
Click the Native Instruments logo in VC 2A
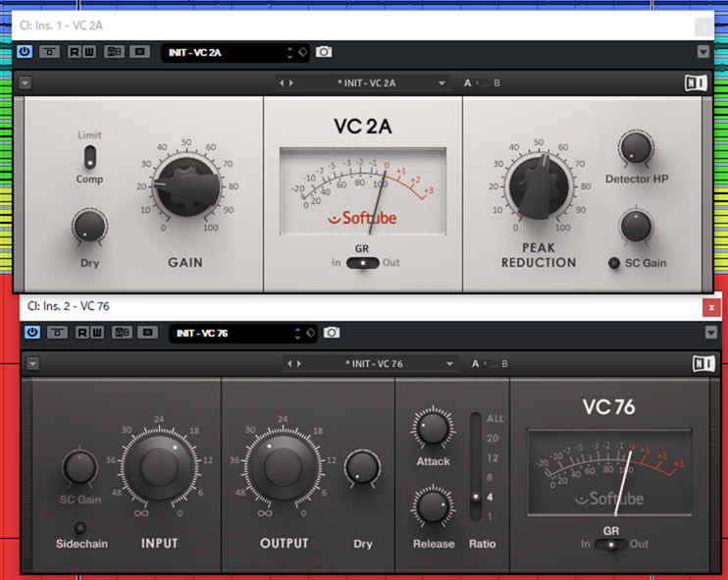pyautogui.click(x=695, y=83)
